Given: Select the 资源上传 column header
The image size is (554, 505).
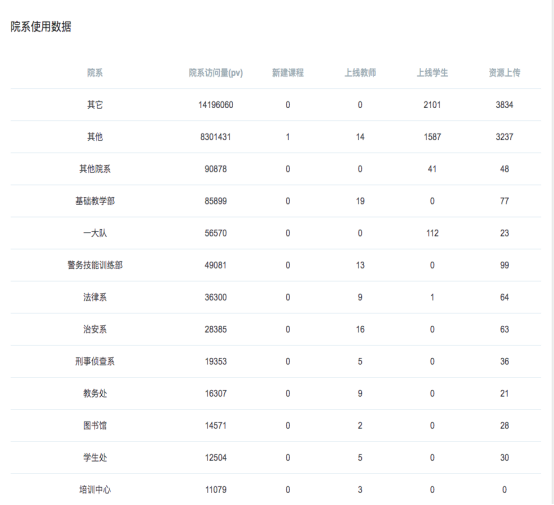Looking at the screenshot, I should [504, 73].
